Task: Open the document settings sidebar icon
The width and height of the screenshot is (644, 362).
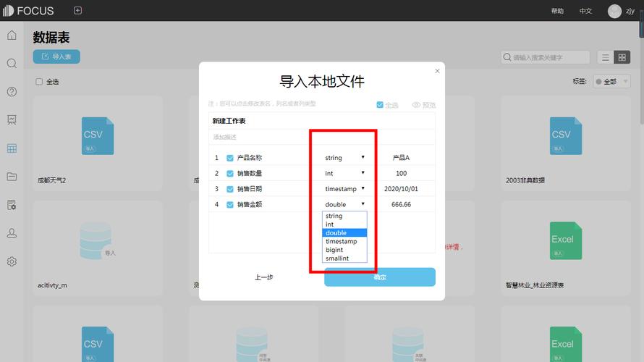Action: tap(12, 205)
